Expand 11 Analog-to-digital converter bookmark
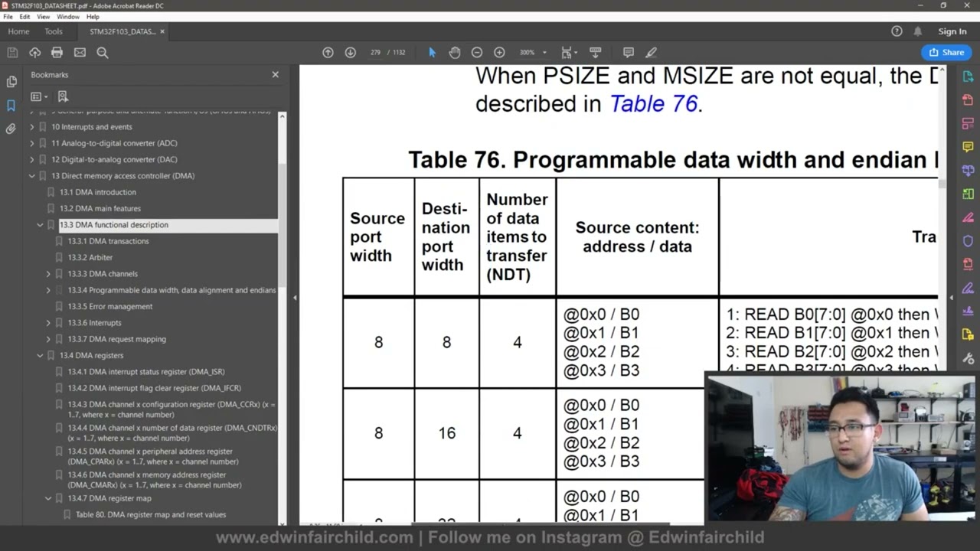This screenshot has width=980, height=551. (x=31, y=143)
